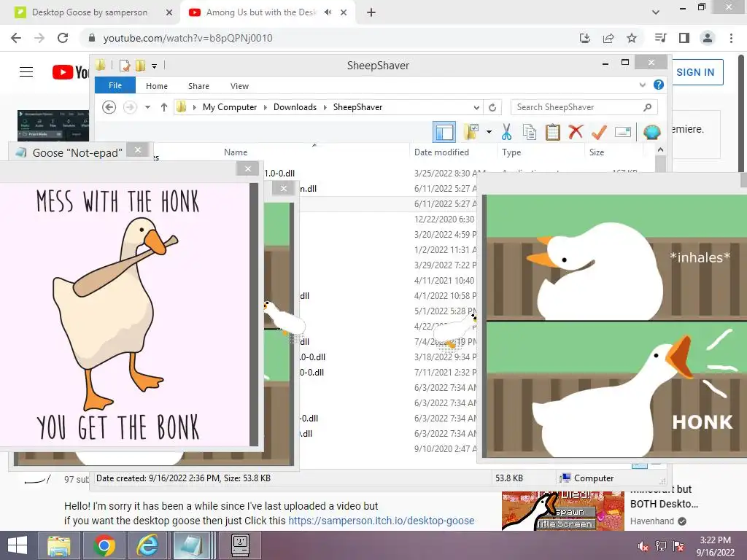The height and width of the screenshot is (560, 747).
Task: Open File Explorer from the taskbar
Action: click(x=59, y=545)
